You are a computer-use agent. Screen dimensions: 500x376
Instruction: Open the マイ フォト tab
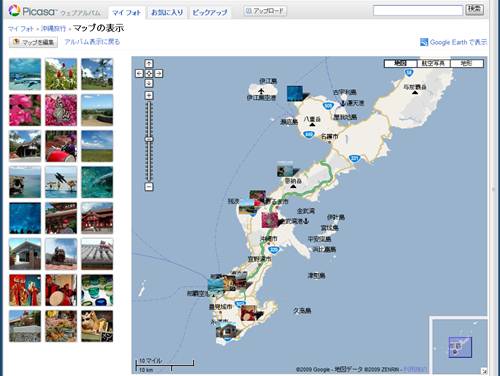tap(126, 13)
